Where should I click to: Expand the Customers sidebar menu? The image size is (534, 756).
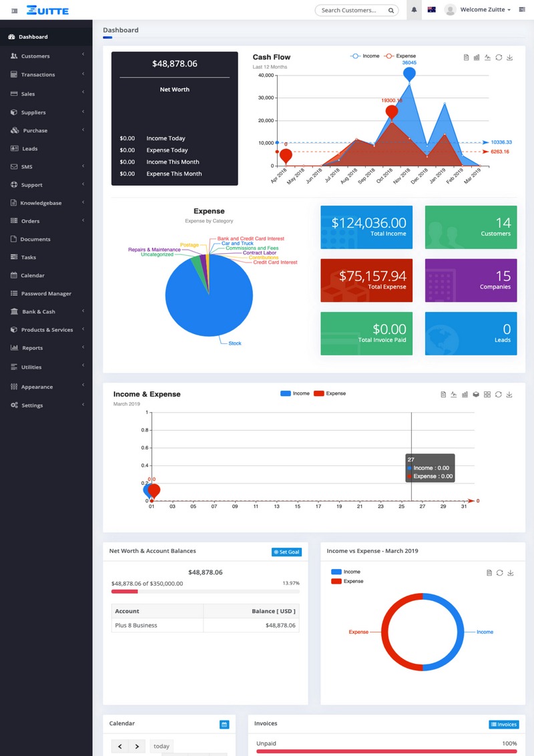click(47, 56)
